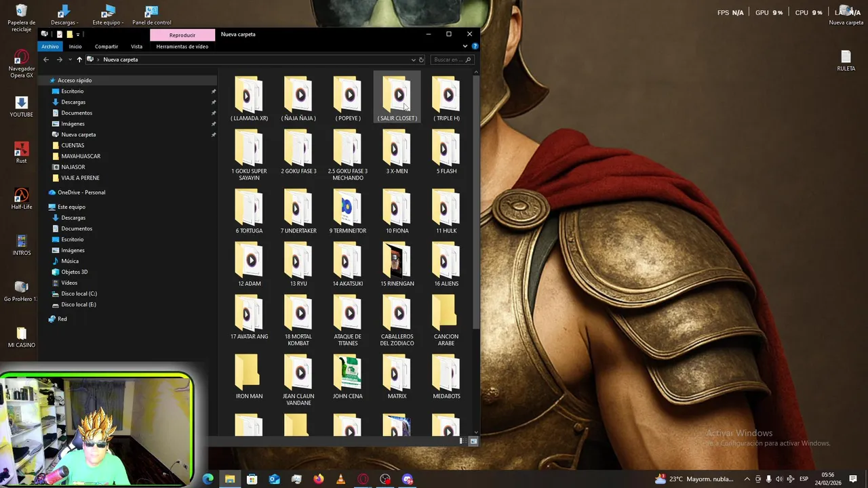
Task: Select the 6 TORTUGA folder
Action: (249, 211)
